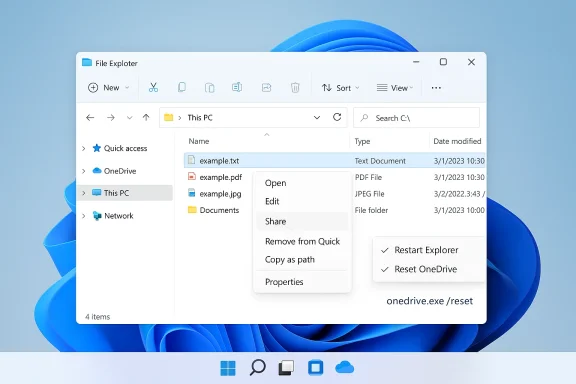
Task: Click the Documents folder icon
Action: click(192, 210)
